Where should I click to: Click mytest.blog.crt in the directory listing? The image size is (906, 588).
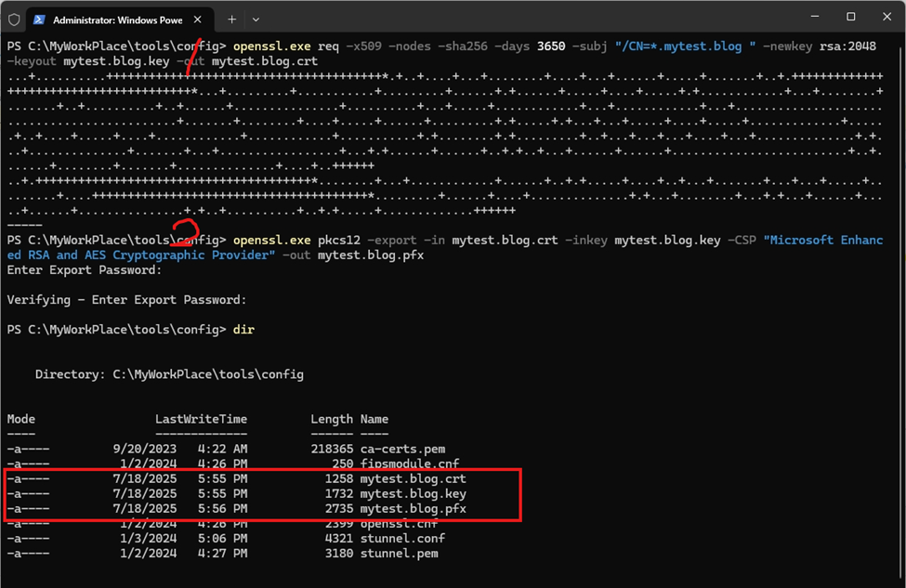coord(413,478)
